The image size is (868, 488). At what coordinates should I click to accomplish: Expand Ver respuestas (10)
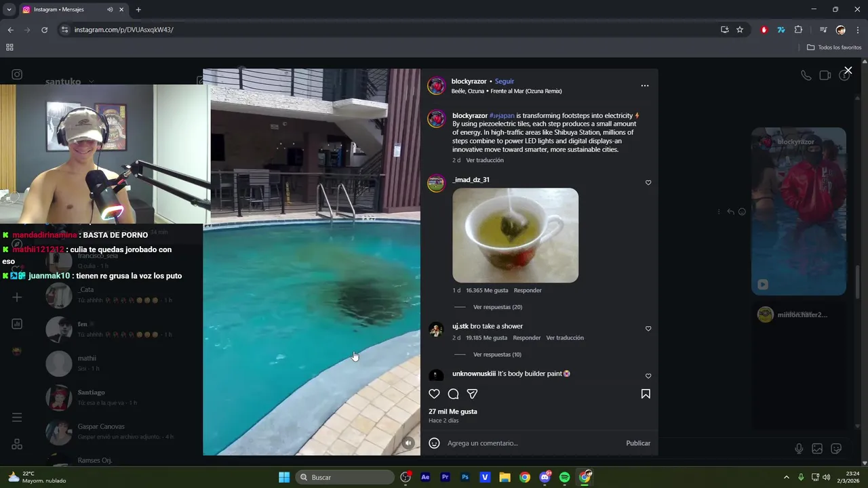point(498,354)
